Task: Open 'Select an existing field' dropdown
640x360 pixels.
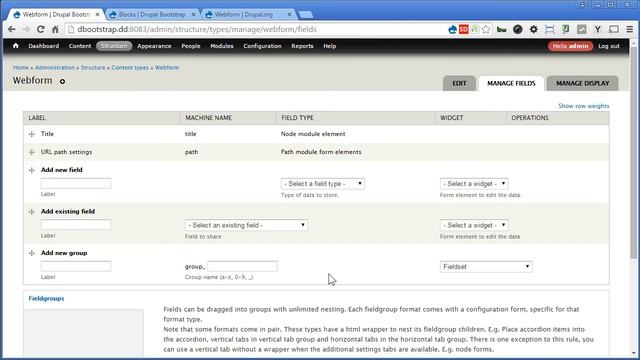Action: (246, 225)
